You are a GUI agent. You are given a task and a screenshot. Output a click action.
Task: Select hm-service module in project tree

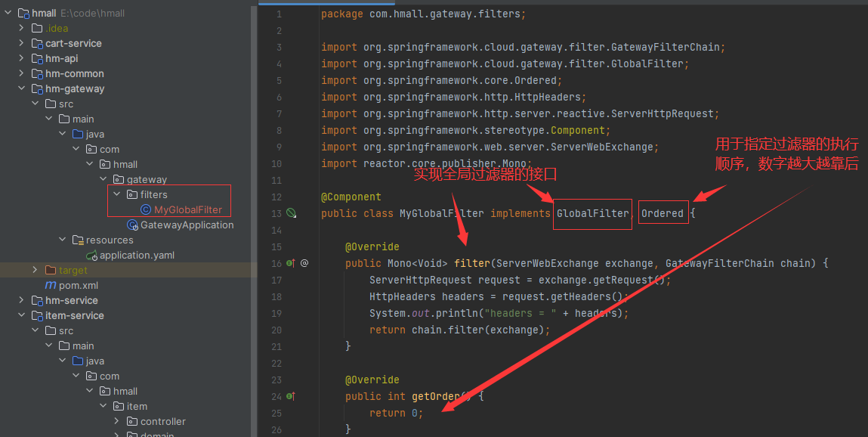pos(71,300)
